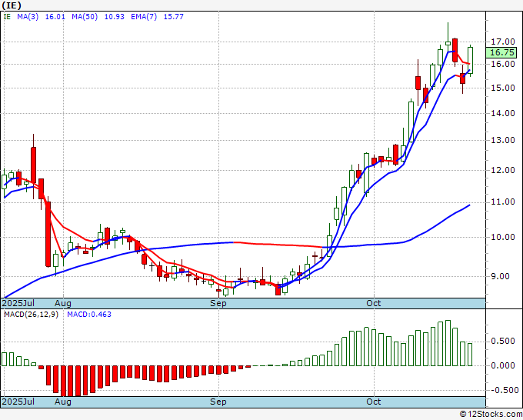This screenshot has width=523, height=420.
Task: Click the 16.00 price axis label
Action: click(503, 64)
